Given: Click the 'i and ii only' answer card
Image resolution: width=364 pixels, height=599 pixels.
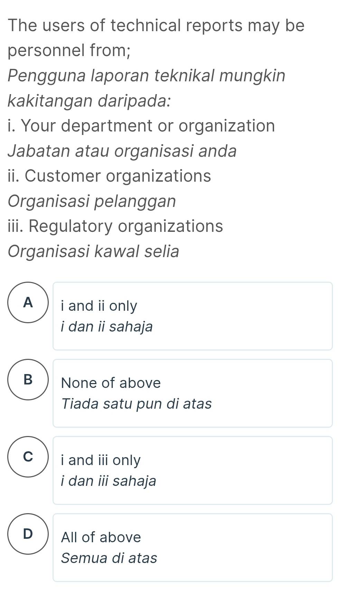Looking at the screenshot, I should [193, 316].
